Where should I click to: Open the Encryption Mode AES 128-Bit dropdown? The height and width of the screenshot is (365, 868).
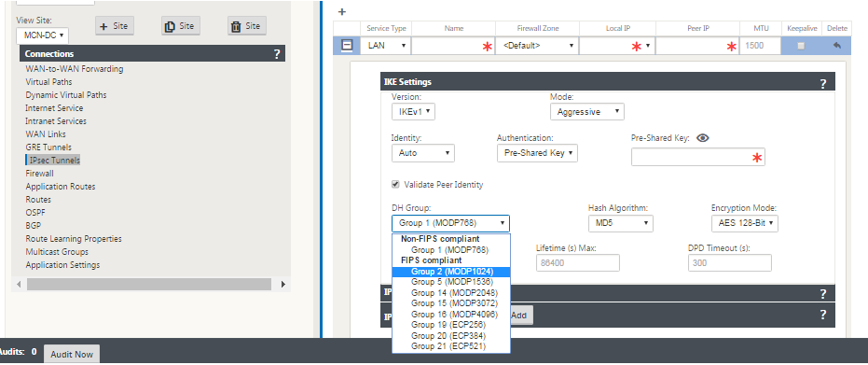[745, 223]
